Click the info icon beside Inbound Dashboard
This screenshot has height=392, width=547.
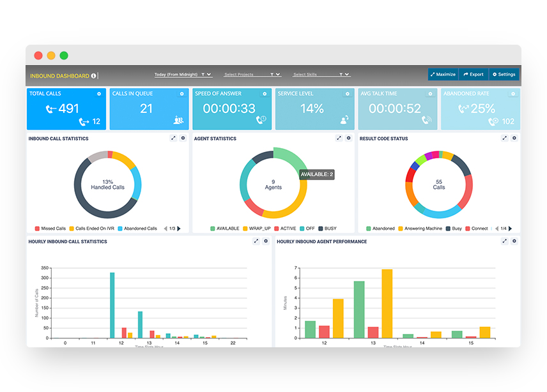[93, 75]
